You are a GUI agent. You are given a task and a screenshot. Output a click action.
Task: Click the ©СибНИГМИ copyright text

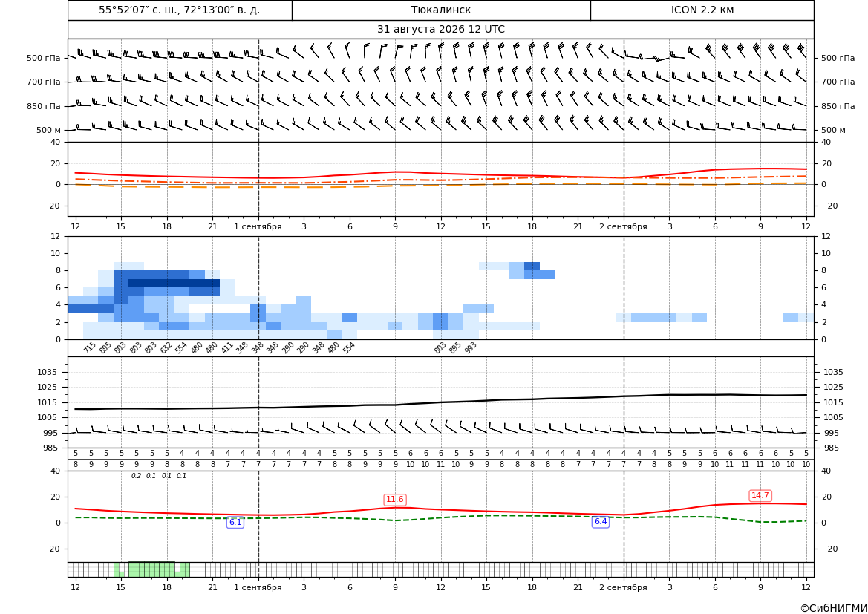834,608
